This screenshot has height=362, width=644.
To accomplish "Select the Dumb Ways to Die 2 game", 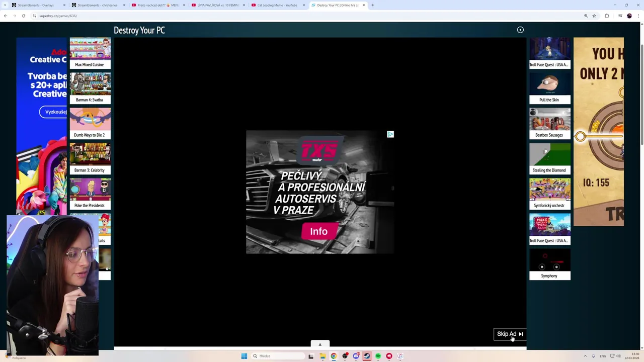I will pyautogui.click(x=90, y=123).
